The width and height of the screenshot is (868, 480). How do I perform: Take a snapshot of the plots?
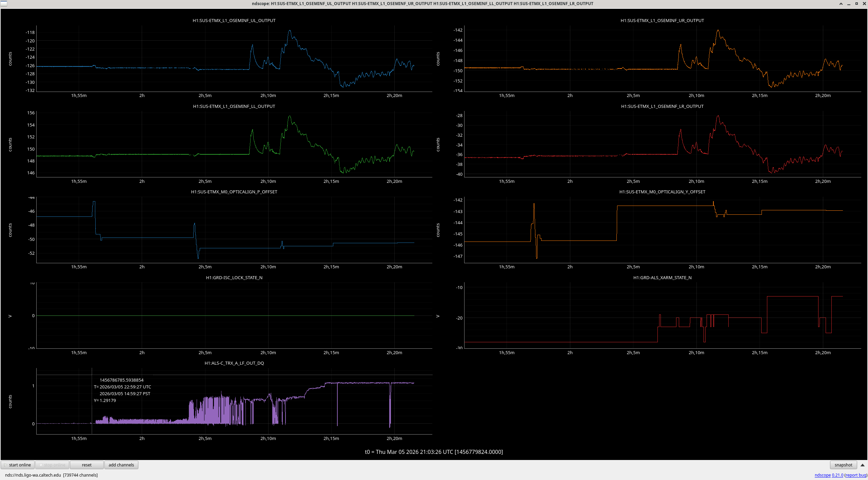pyautogui.click(x=843, y=465)
